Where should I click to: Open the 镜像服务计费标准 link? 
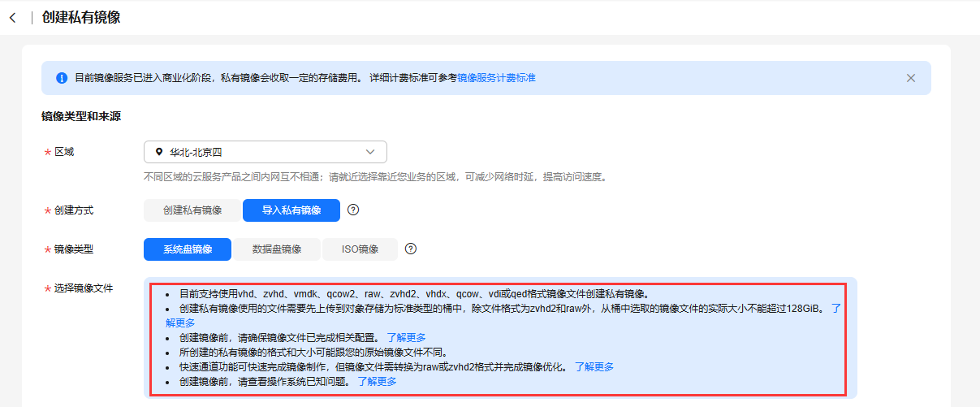pyautogui.click(x=496, y=78)
